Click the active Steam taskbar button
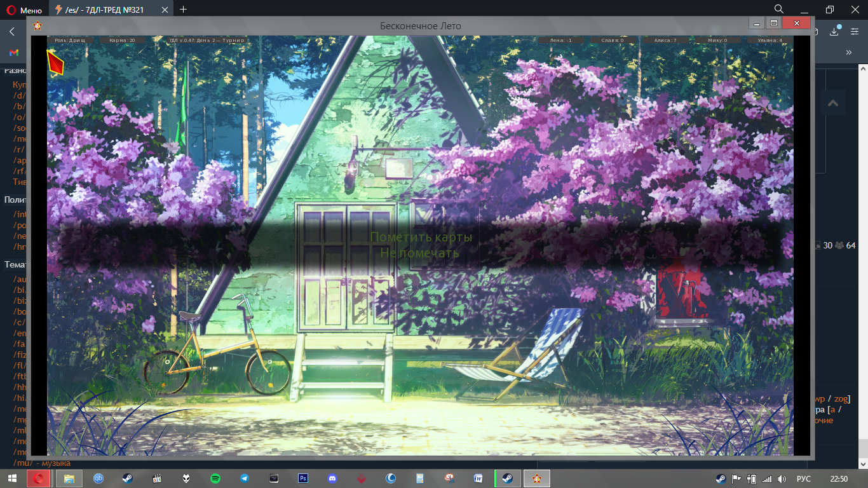Screen dimensions: 868x488 click(508, 478)
